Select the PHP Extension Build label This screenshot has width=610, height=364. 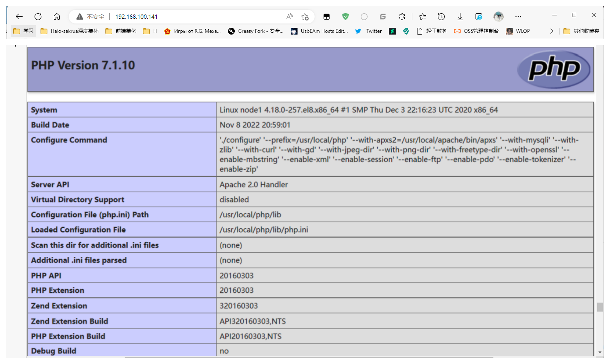coord(68,336)
